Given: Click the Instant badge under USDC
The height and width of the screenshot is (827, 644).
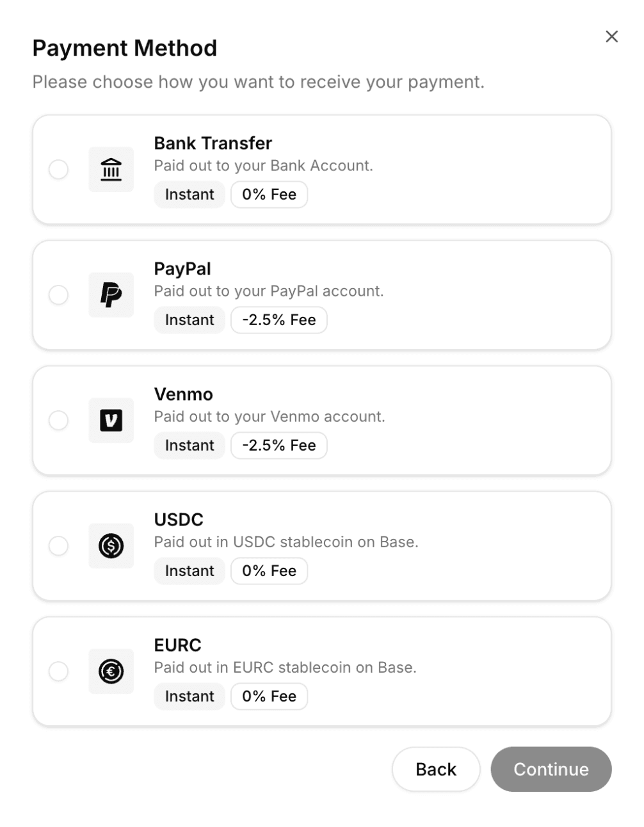Looking at the screenshot, I should (x=189, y=571).
